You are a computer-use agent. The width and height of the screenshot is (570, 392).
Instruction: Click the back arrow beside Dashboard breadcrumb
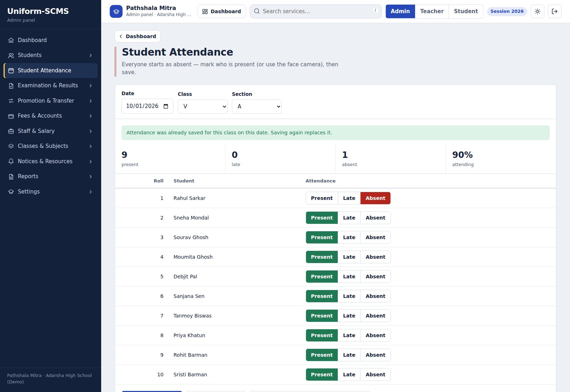point(121,36)
